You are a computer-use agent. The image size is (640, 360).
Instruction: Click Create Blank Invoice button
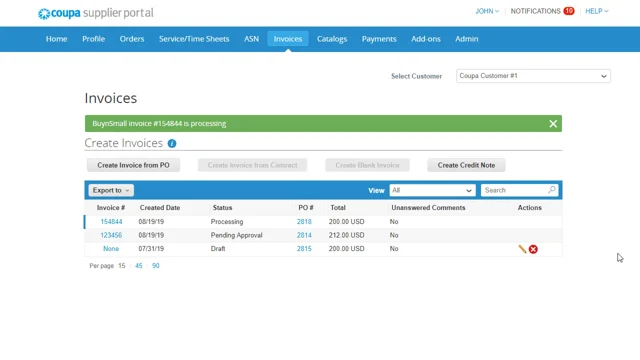[367, 165]
